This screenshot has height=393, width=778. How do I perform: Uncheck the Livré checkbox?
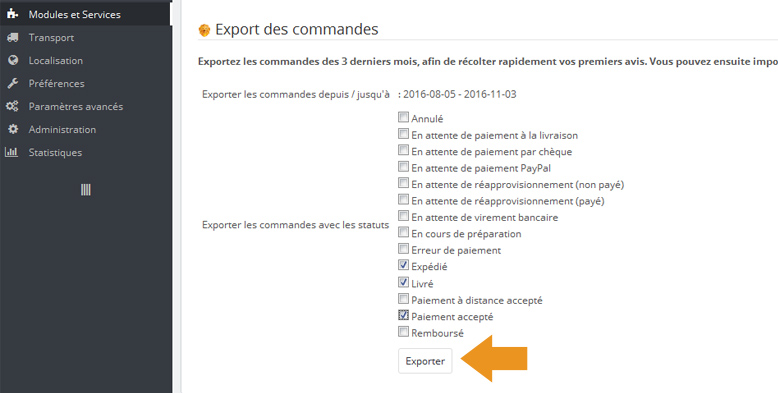coord(403,282)
